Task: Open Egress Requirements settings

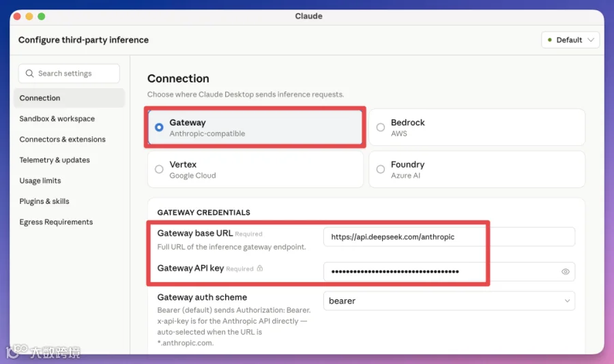Action: (56, 222)
